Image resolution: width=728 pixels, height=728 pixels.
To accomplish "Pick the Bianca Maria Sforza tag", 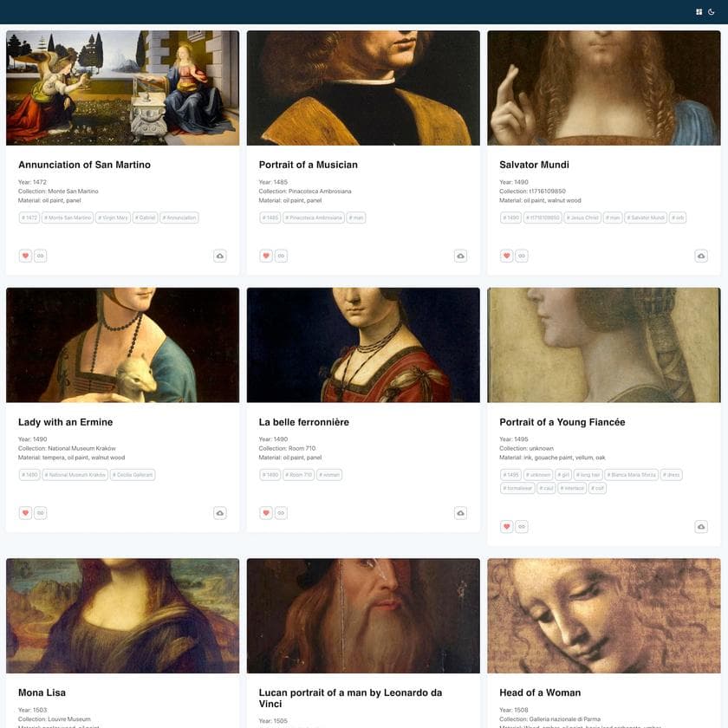I will point(631,475).
